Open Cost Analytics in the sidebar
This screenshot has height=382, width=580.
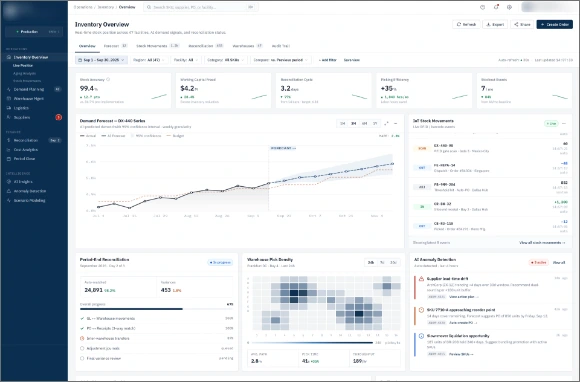[x=34, y=150]
